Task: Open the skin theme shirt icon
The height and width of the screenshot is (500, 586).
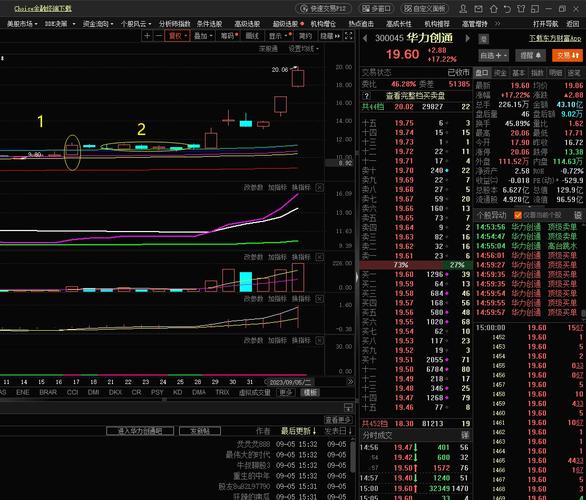Action: click(521, 9)
